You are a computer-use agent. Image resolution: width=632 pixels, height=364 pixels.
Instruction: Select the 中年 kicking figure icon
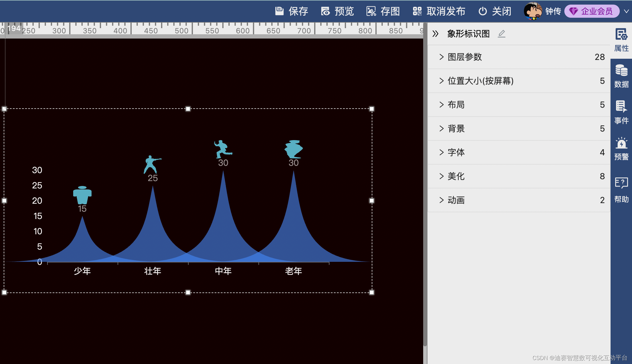(x=223, y=149)
